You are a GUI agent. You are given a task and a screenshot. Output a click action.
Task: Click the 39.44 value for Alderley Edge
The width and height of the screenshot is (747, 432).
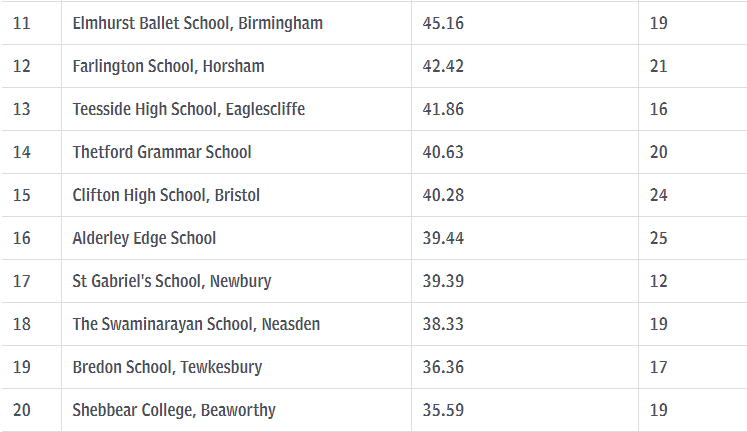pos(443,238)
